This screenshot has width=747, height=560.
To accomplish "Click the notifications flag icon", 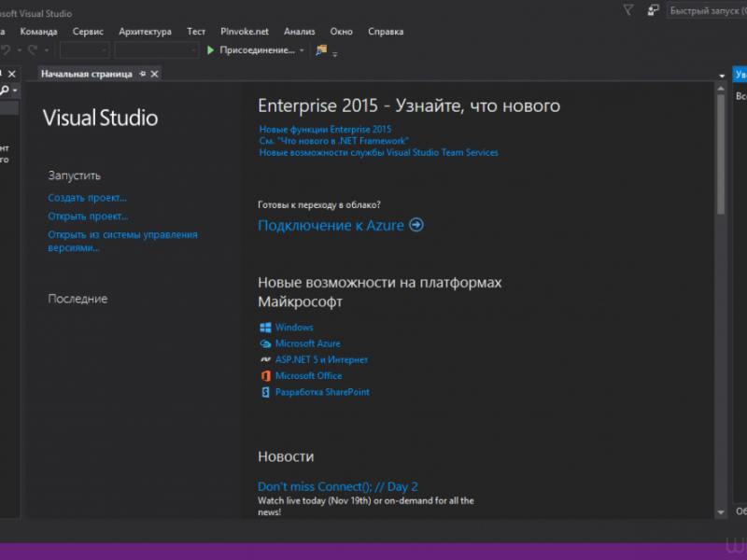I will pos(628,10).
